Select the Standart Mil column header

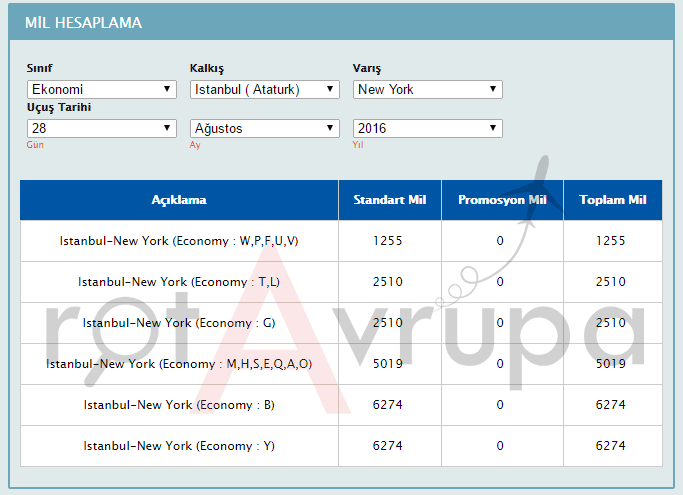pos(390,200)
